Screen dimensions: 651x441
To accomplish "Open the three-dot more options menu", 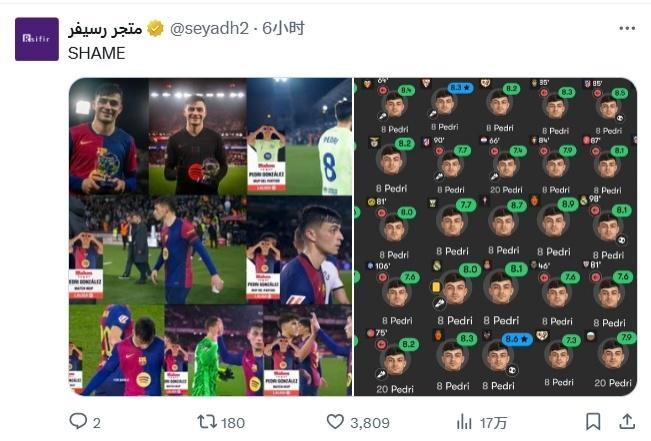I will tap(626, 29).
